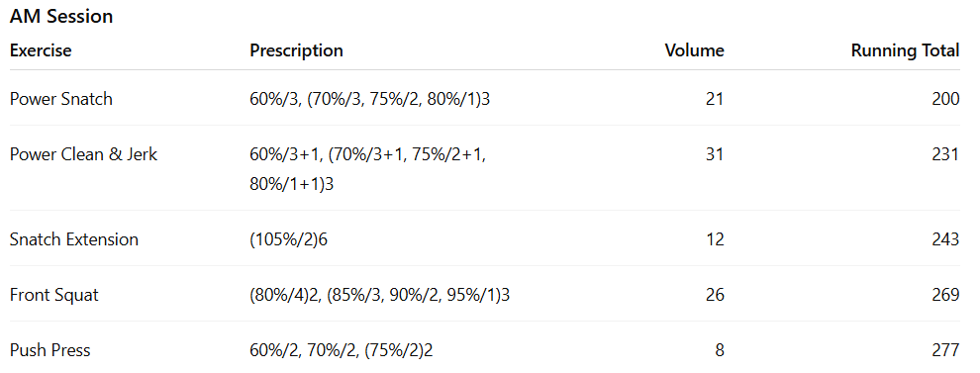Select the running total 269

[x=945, y=294]
